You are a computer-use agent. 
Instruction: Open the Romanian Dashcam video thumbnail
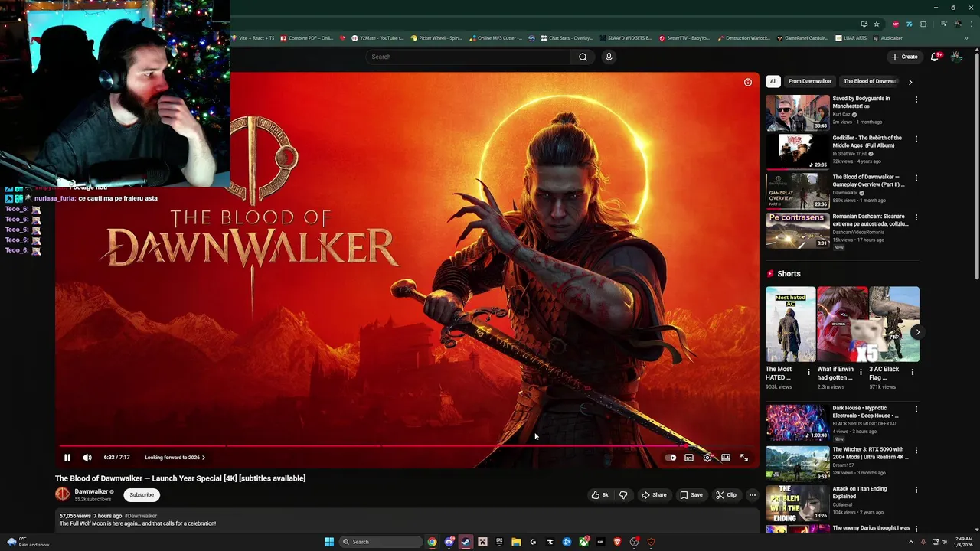[x=797, y=230]
